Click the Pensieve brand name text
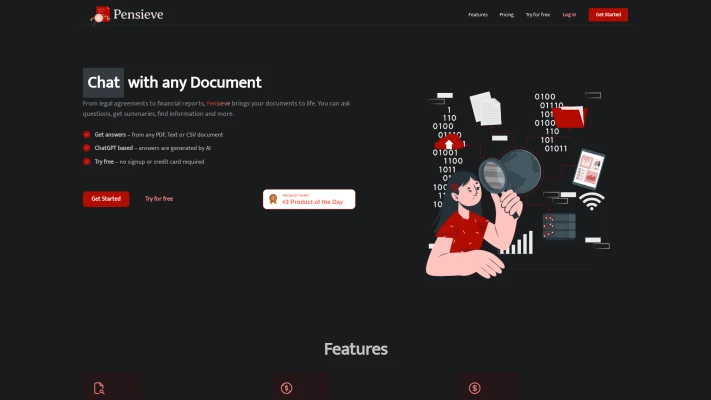711x400 pixels. tap(138, 15)
